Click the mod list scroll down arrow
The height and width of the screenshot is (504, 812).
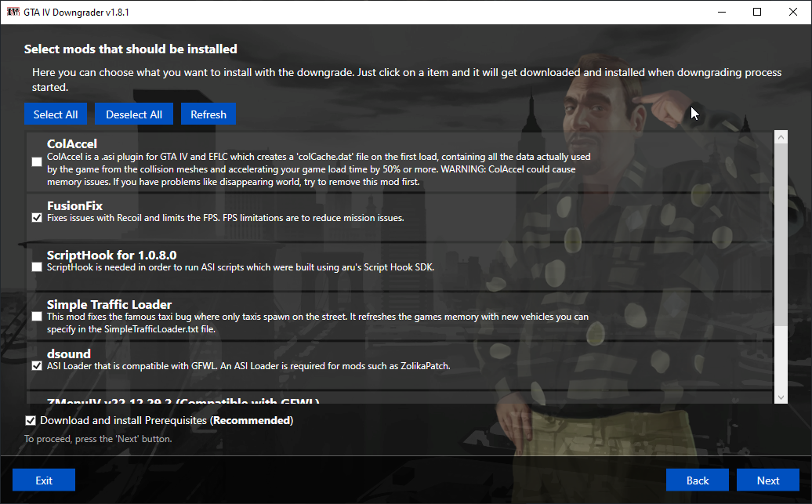781,397
